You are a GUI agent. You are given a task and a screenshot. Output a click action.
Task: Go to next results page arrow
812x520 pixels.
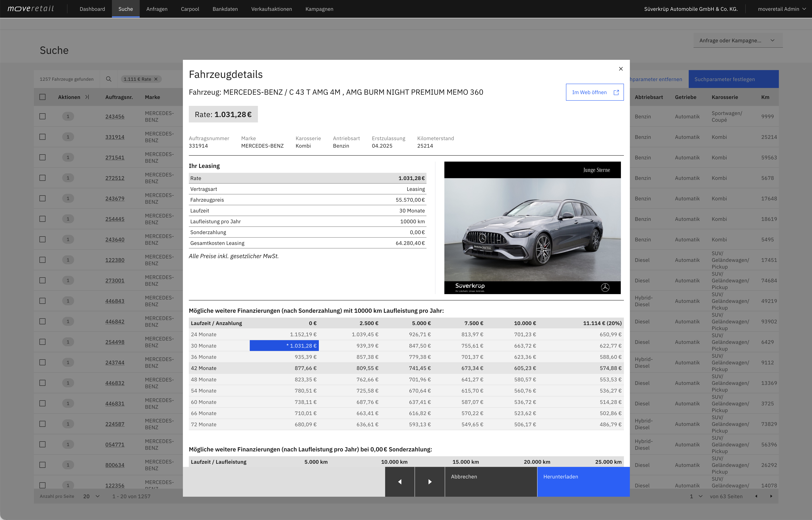pos(771,496)
